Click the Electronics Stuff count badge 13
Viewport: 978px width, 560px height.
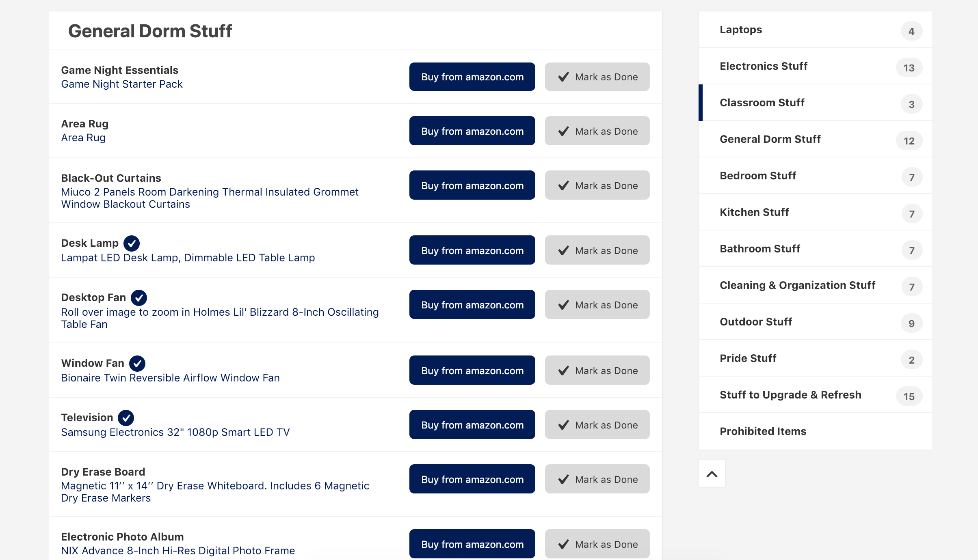coord(909,68)
